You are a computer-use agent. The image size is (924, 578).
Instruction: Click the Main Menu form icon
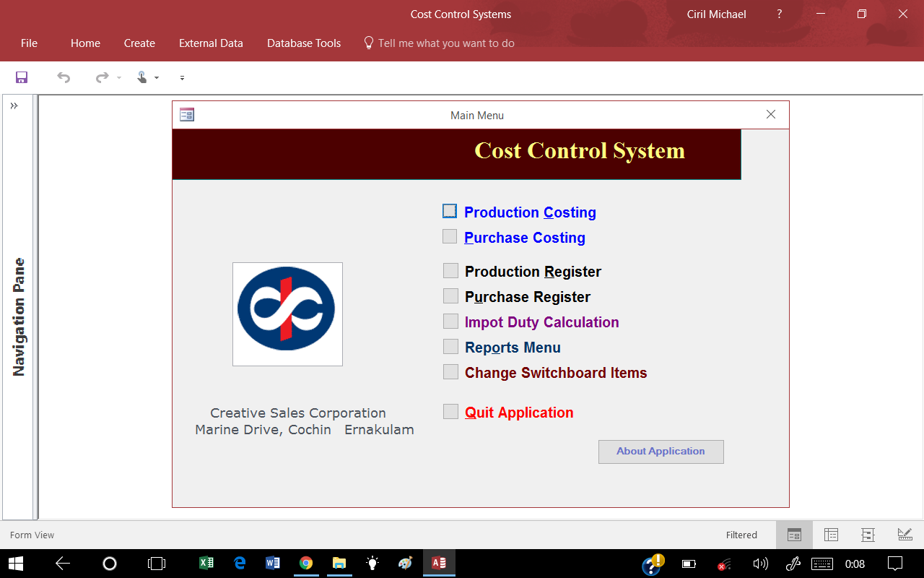187,115
